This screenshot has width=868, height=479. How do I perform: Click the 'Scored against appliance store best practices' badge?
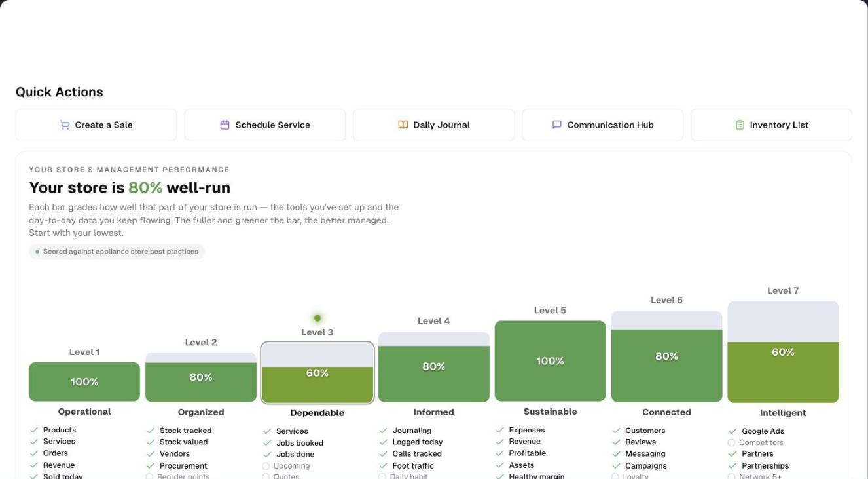(117, 252)
